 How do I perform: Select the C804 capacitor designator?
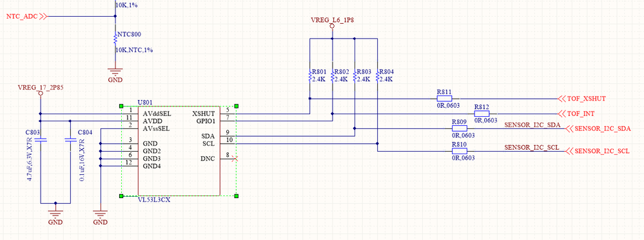click(x=84, y=132)
